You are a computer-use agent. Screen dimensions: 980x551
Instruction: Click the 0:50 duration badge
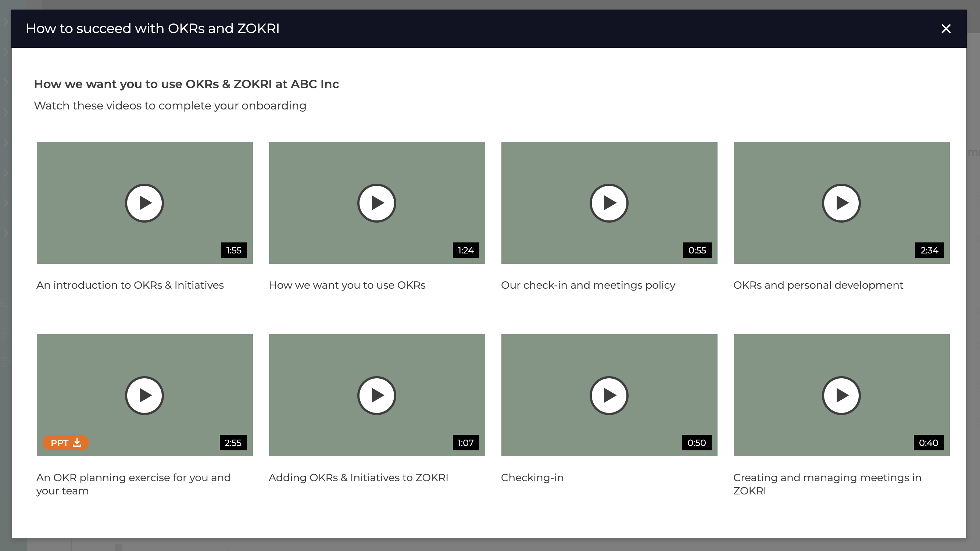coord(697,443)
